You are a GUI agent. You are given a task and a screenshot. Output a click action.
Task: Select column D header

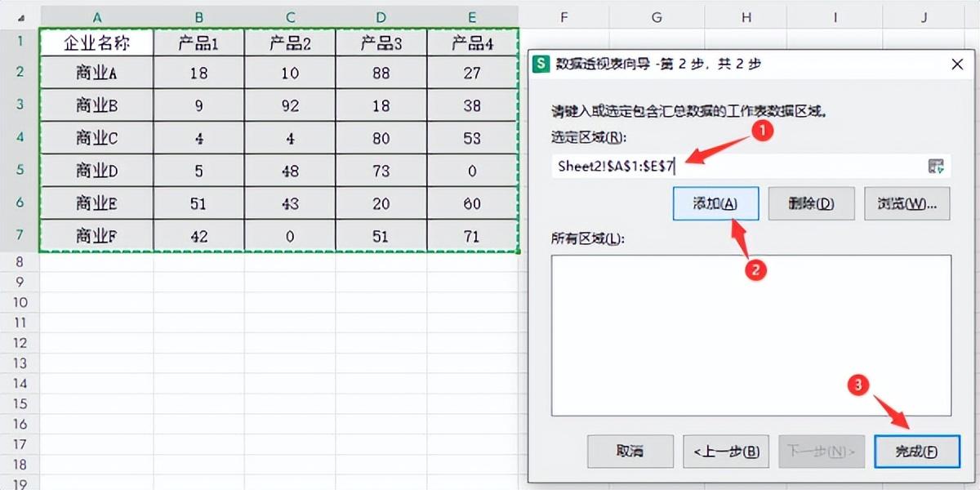click(x=381, y=17)
